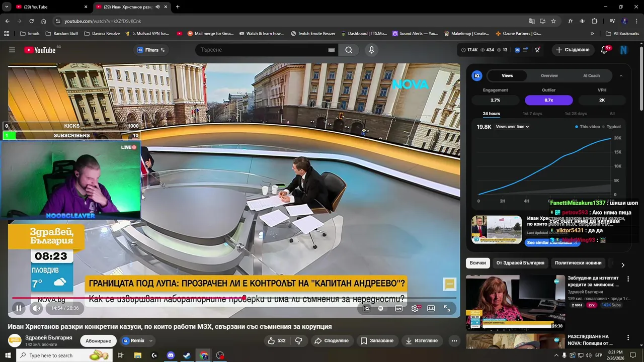Translate this page icon in address bar

click(532, 21)
